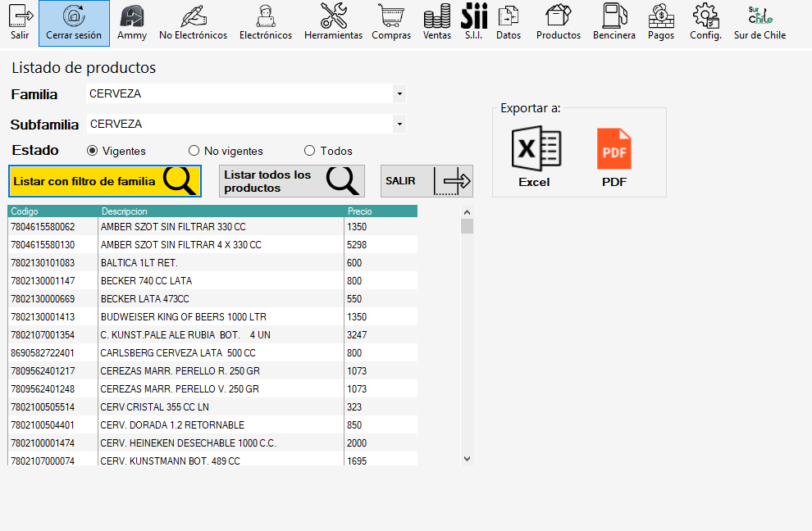Select CERV CRISTAL 355 CC LN row
Viewport: 812px width, 531px height.
[x=212, y=407]
